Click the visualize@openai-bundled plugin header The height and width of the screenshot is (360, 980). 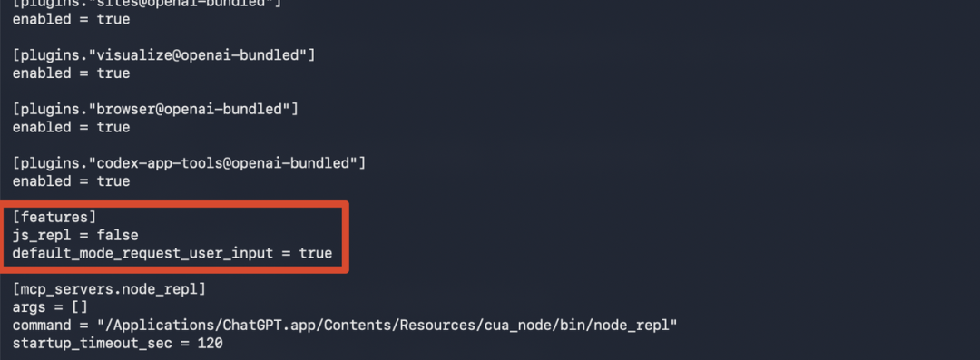(163, 55)
